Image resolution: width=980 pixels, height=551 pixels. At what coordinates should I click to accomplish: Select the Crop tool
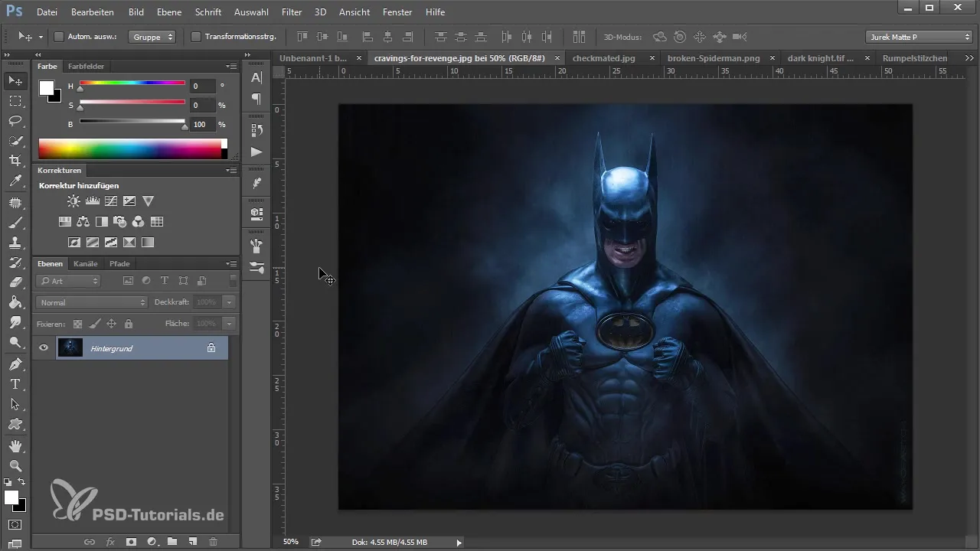15,161
